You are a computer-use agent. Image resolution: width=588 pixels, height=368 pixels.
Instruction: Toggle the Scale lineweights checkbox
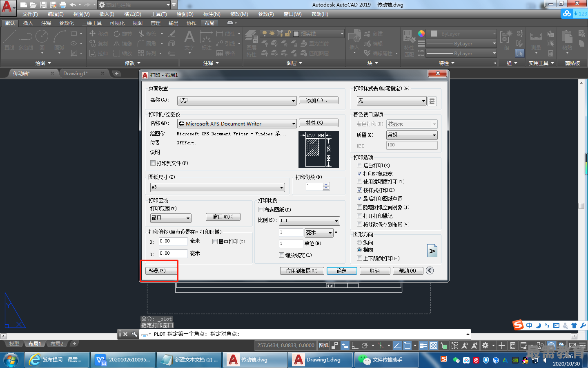pos(281,255)
